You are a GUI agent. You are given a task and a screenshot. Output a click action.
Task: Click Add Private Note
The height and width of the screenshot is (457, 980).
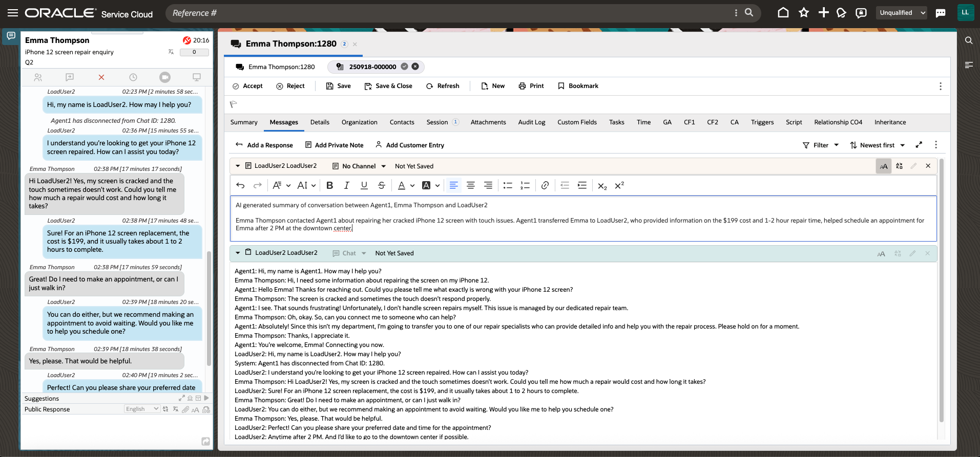(334, 145)
